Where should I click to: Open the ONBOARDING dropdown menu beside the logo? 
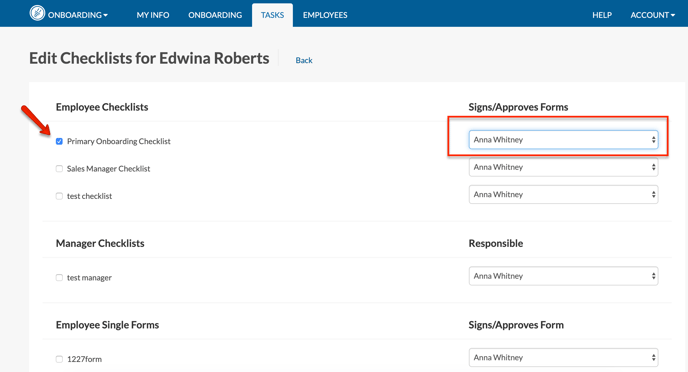[x=78, y=15]
